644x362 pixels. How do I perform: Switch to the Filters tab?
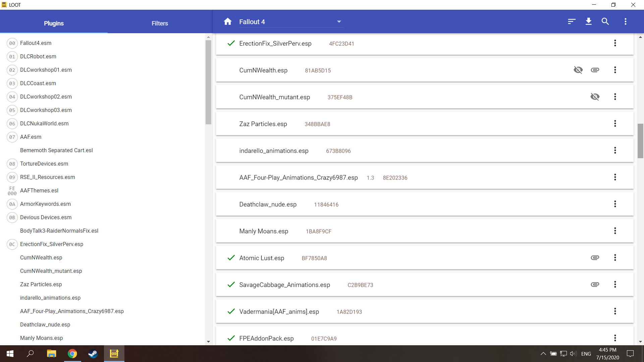160,23
